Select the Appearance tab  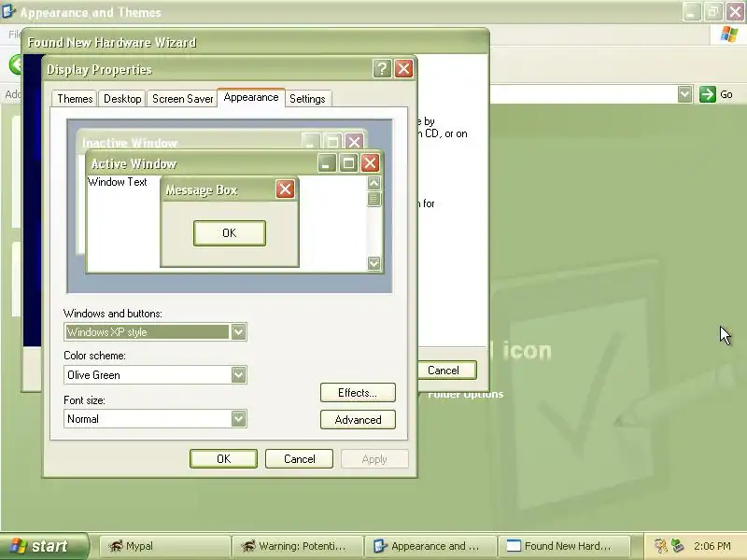click(251, 97)
